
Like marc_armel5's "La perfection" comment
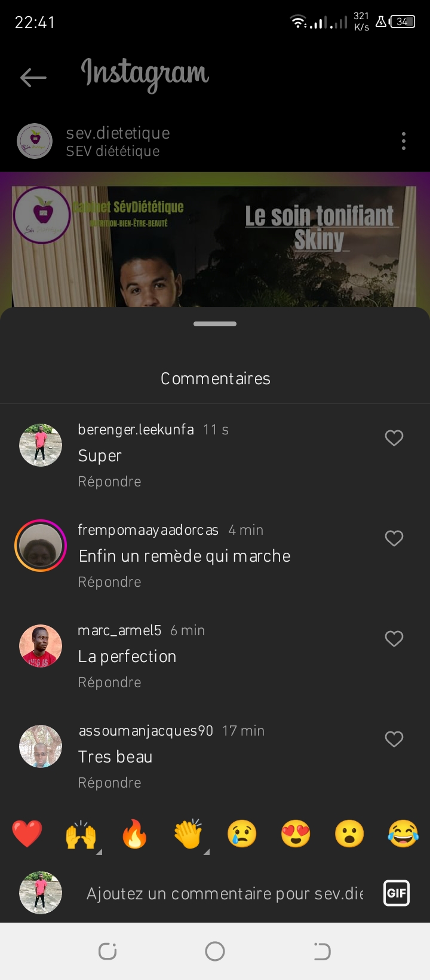(394, 639)
